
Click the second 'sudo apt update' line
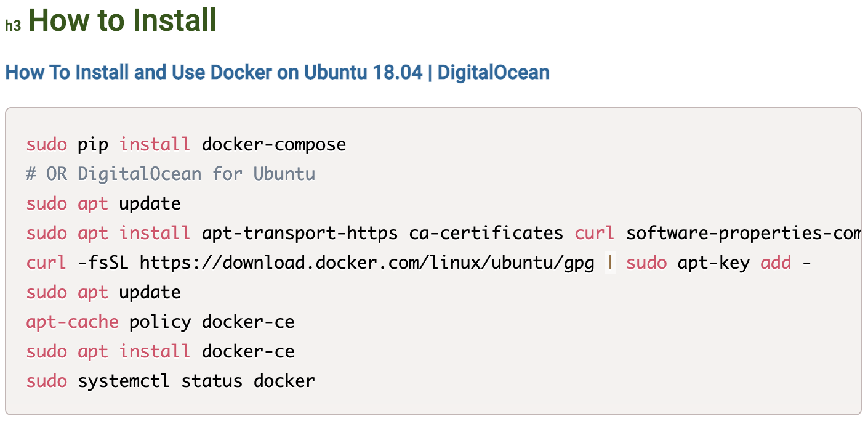tap(103, 292)
